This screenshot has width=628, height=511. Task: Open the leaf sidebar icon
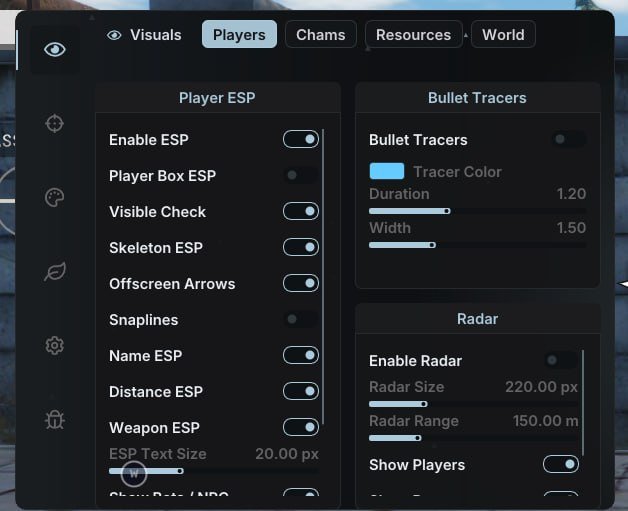pos(55,272)
